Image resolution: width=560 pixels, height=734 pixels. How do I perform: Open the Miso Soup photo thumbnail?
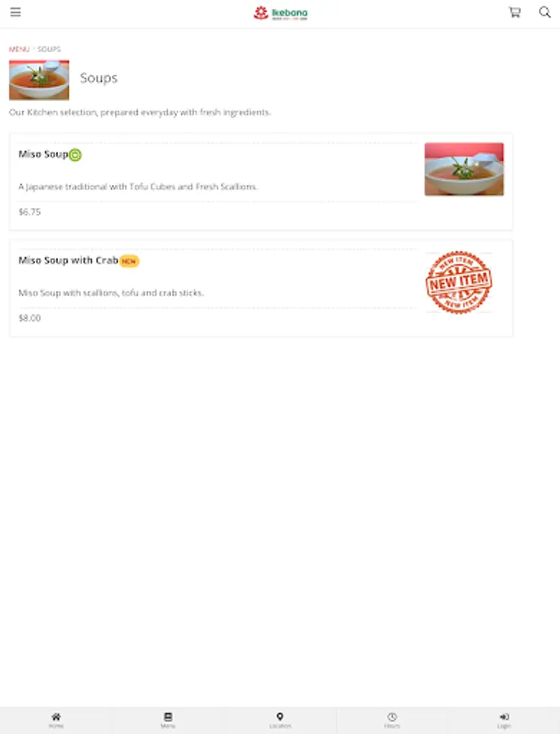[x=464, y=169]
